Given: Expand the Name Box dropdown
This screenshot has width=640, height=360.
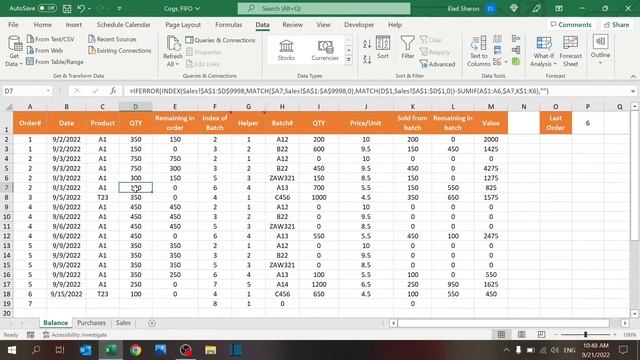Looking at the screenshot, I should coord(48,91).
